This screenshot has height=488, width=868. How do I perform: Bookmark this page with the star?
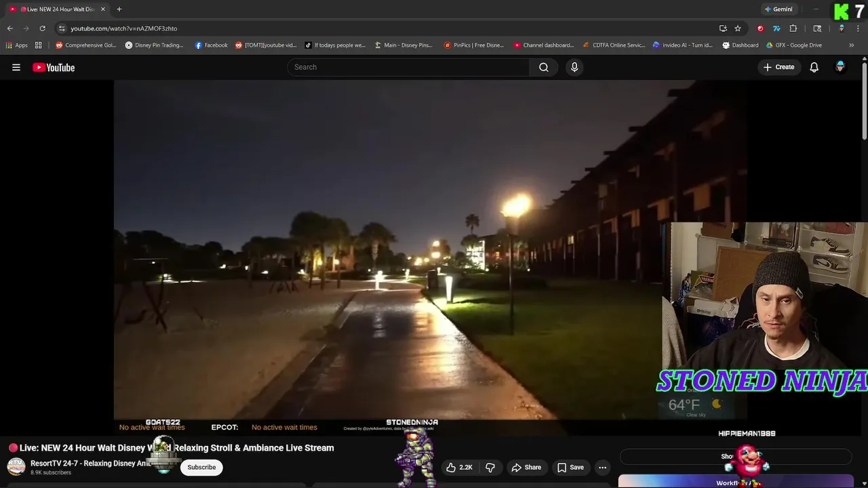(x=738, y=28)
